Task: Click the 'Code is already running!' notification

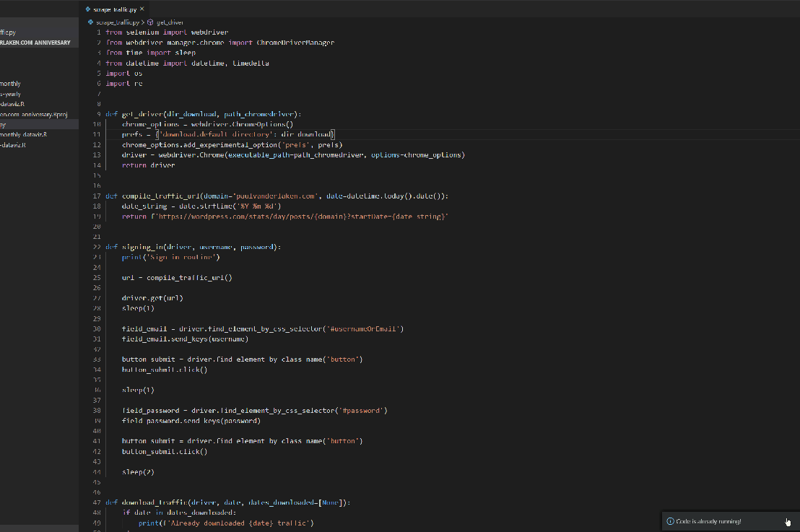Action: pyautogui.click(x=709, y=521)
